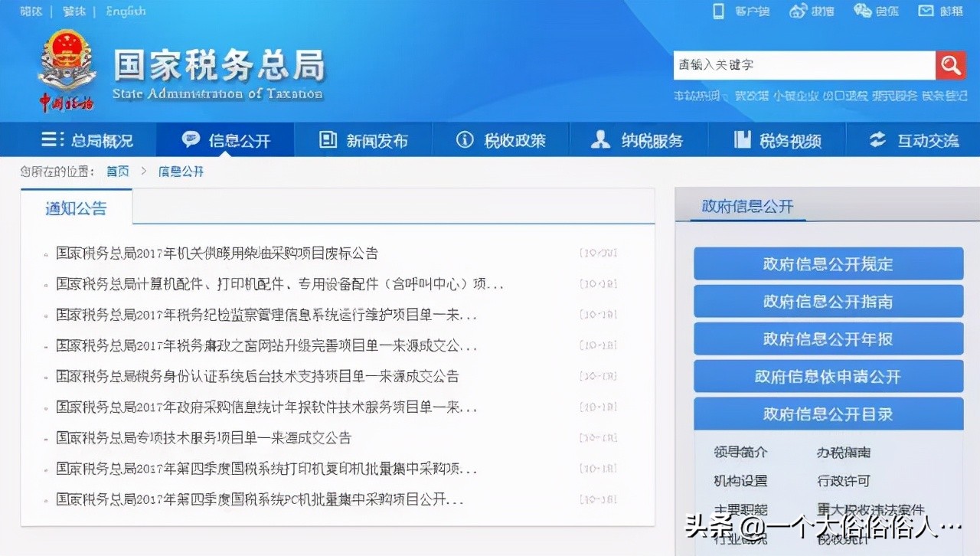Click the arrows icon on 互动交流 menu

pyautogui.click(x=877, y=139)
